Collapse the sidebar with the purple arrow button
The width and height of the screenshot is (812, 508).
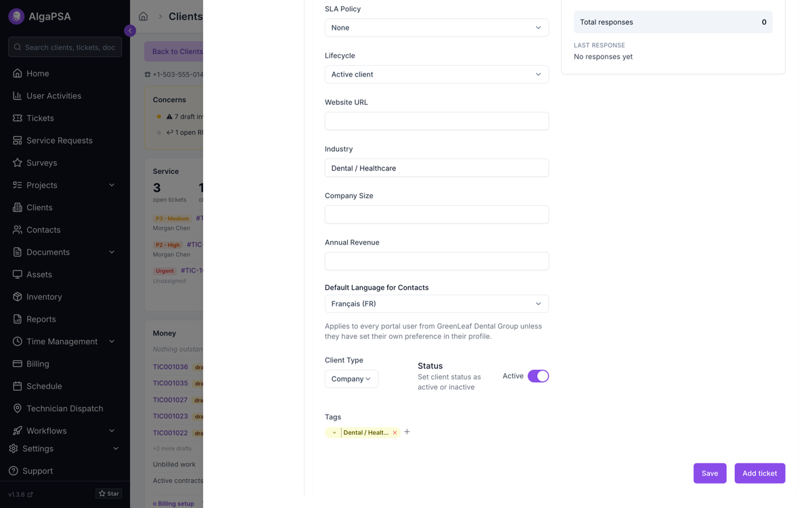click(x=130, y=30)
